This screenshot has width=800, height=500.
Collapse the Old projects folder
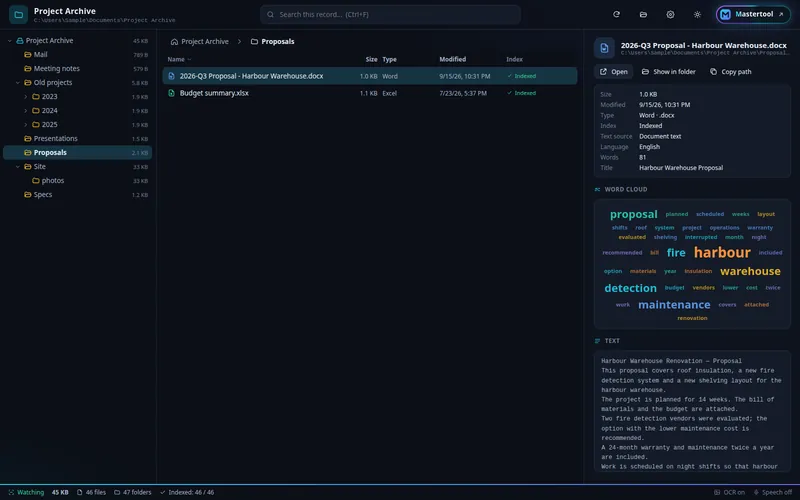[x=18, y=83]
